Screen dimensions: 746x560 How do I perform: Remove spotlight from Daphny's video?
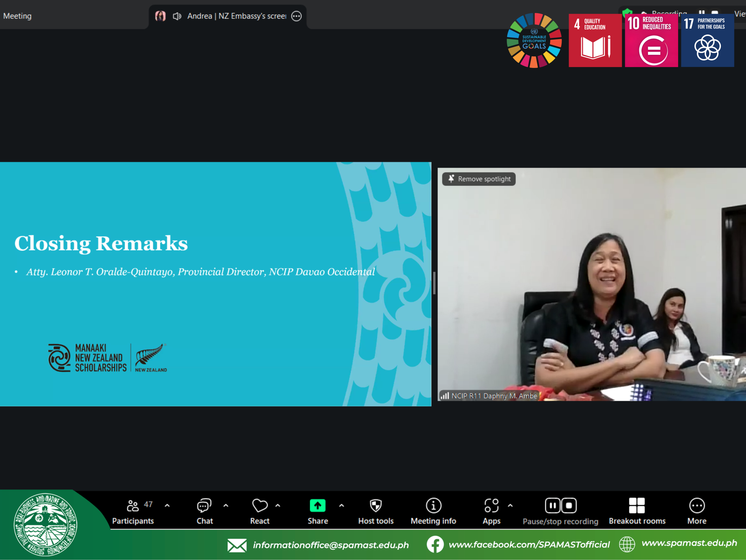coord(478,179)
